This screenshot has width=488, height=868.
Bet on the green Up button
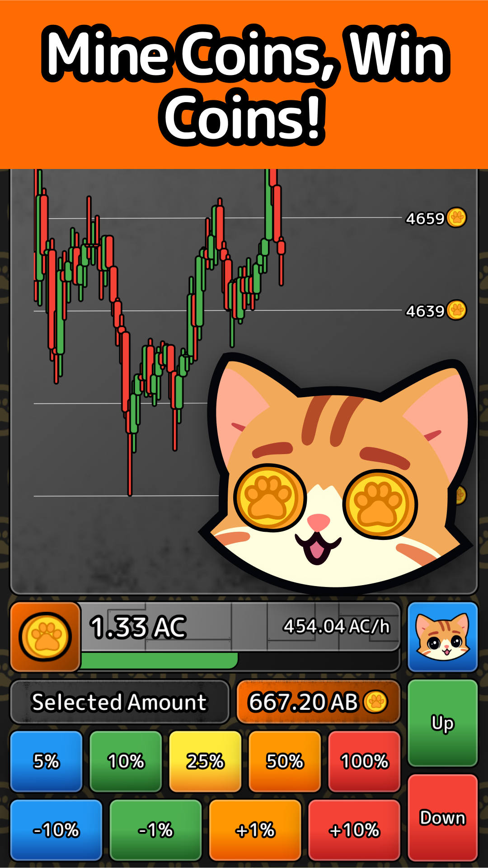point(442,723)
